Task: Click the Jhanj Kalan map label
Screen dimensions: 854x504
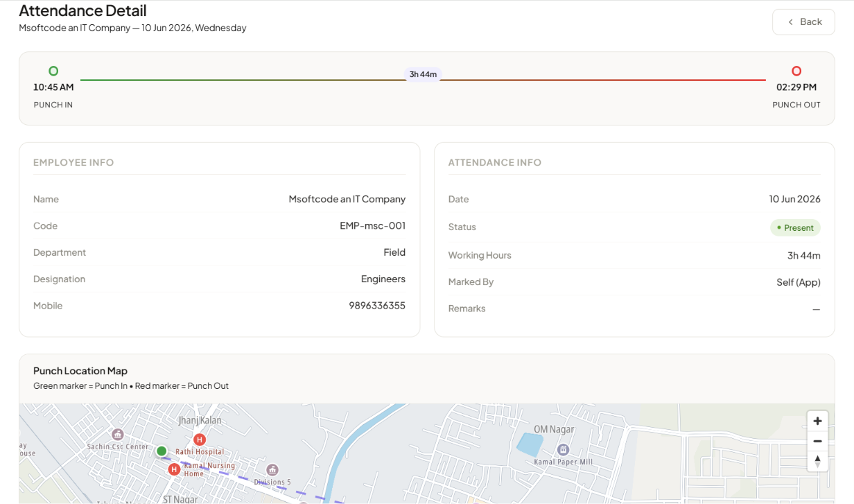Action: (200, 421)
